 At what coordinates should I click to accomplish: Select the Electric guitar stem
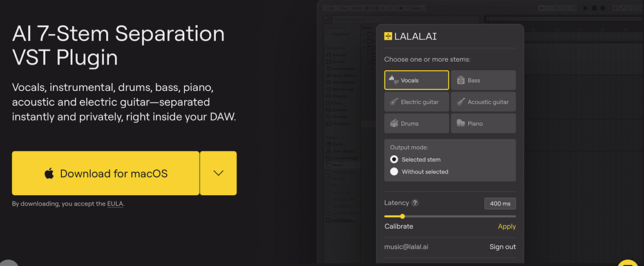click(x=417, y=102)
